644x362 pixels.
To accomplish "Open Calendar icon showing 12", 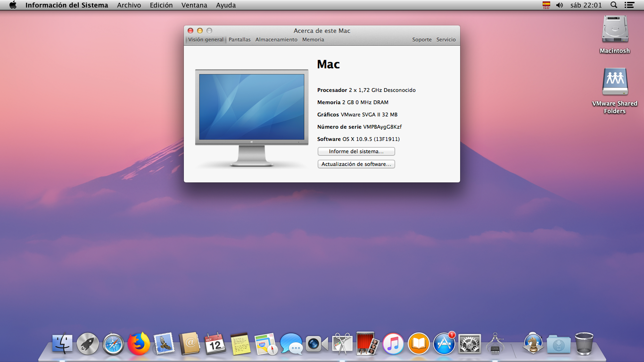I will click(215, 344).
